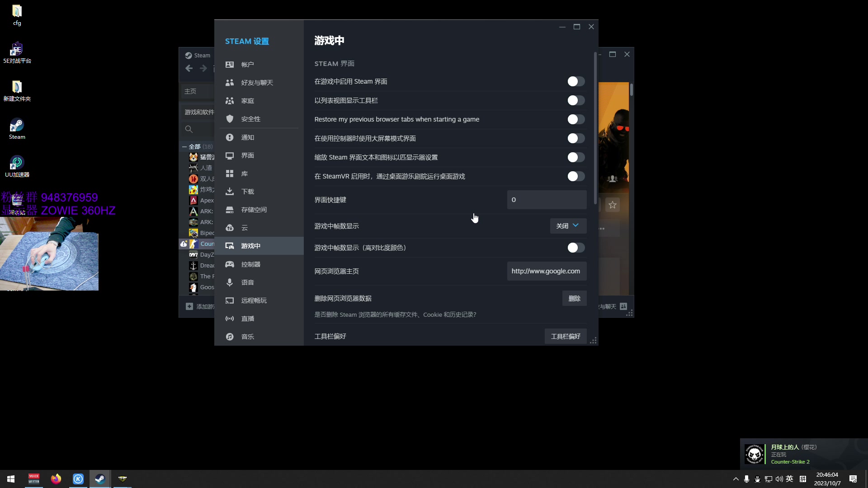Open the 音乐 music icon
The image size is (868, 488).
tap(230, 337)
